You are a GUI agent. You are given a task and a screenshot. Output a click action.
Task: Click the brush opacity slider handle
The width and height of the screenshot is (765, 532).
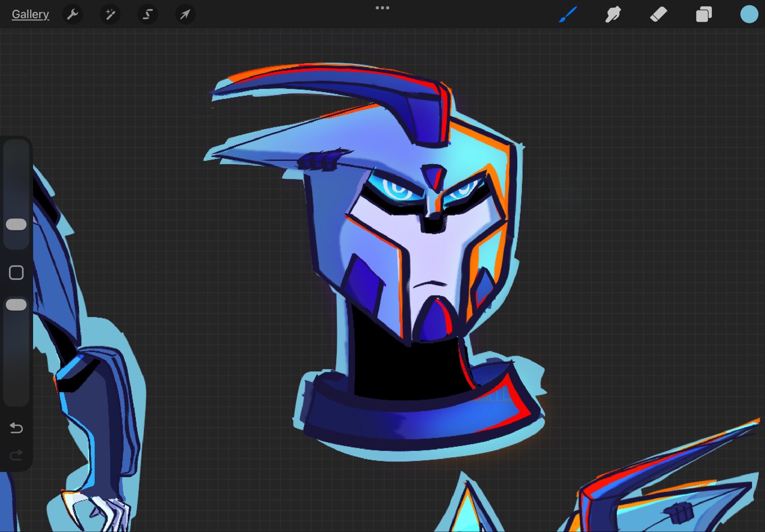click(x=16, y=304)
